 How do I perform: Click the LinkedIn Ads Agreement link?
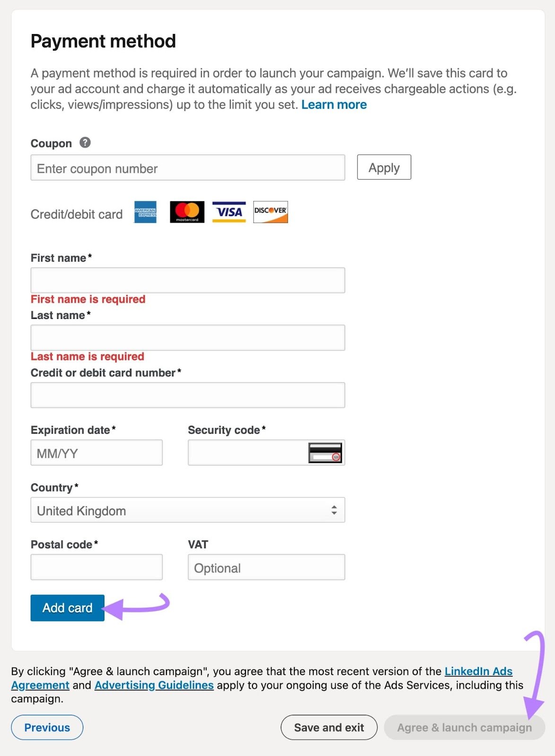[478, 671]
